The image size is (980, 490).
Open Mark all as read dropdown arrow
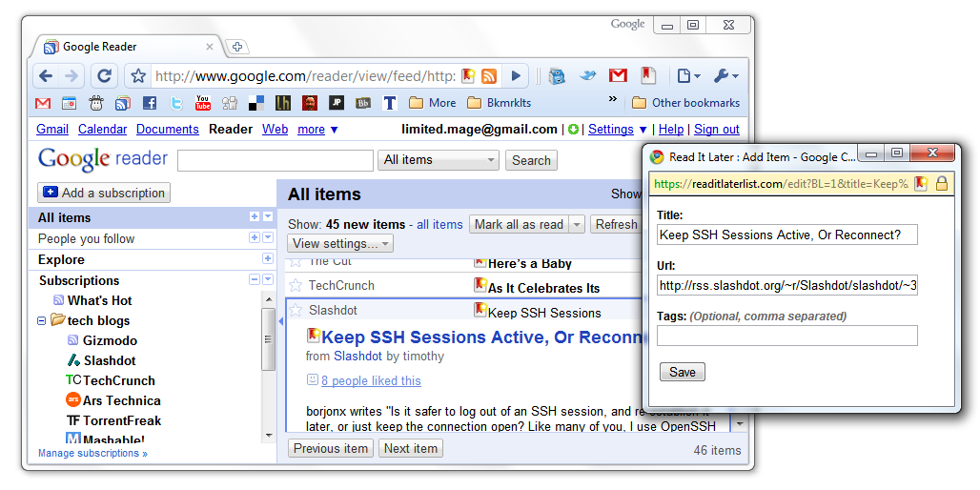pyautogui.click(x=577, y=224)
